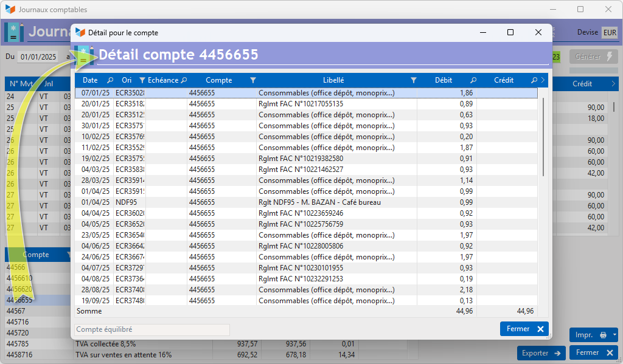Open the dropdown arrow next to Impr.
The image size is (623, 364).
click(x=614, y=335)
